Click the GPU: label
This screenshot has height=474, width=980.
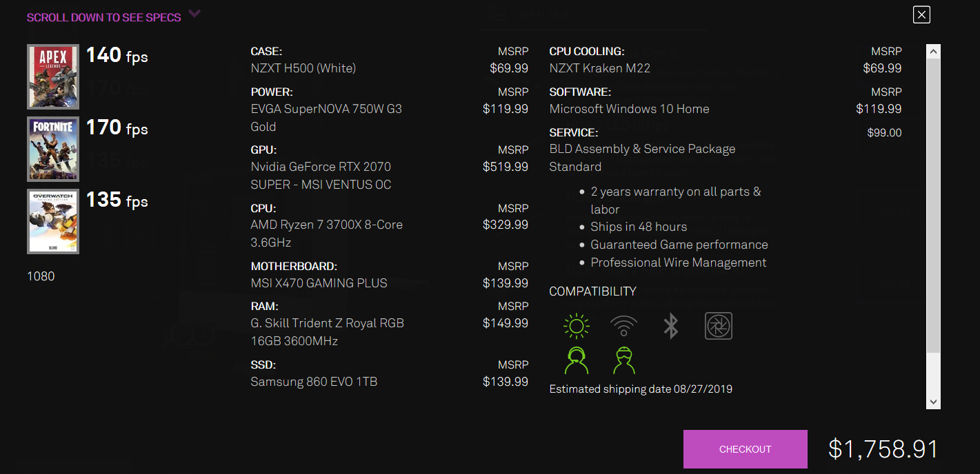(x=263, y=150)
